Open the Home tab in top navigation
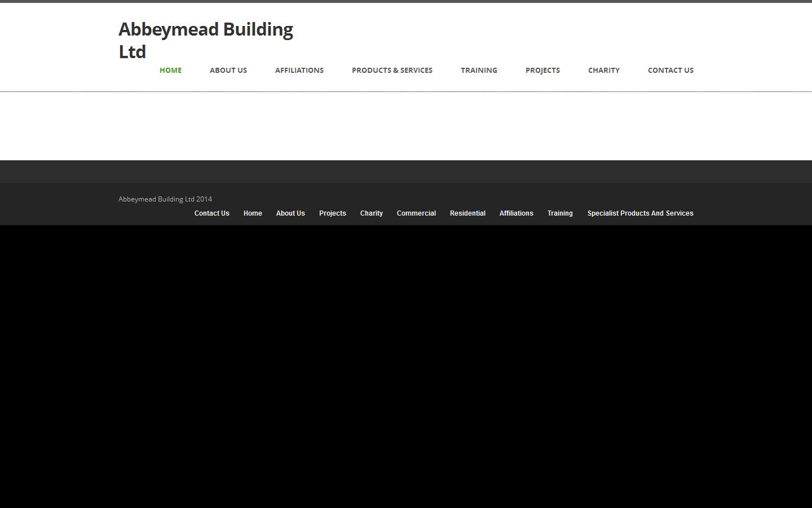Screen dimensions: 812x508 [x=170, y=70]
